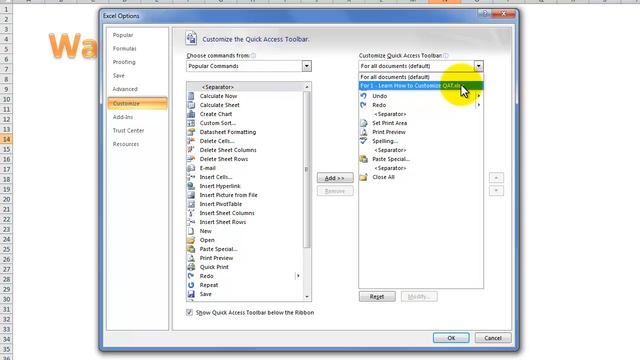Click the Reset button

(377, 297)
